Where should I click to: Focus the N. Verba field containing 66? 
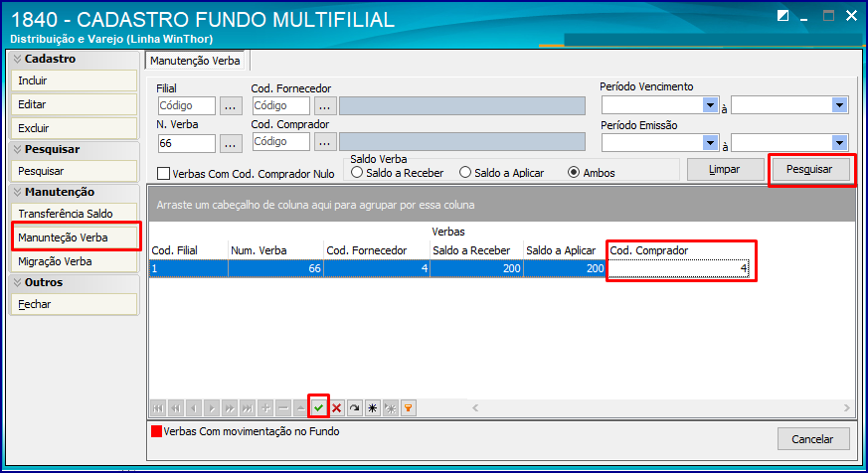coord(187,144)
